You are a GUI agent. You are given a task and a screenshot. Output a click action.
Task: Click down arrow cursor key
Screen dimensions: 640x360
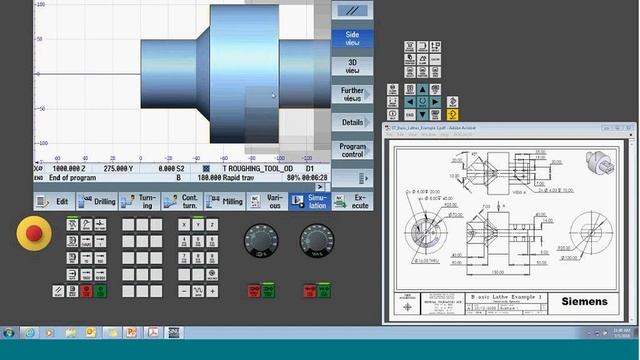(422, 114)
